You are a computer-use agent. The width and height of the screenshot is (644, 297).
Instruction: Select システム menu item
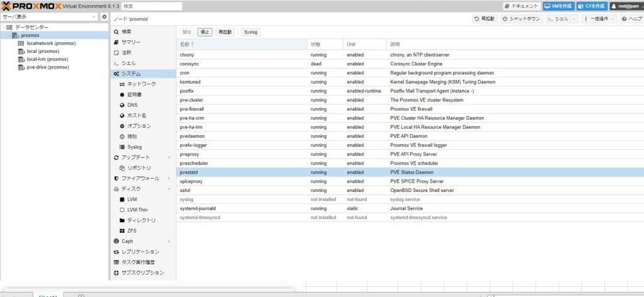(x=143, y=74)
